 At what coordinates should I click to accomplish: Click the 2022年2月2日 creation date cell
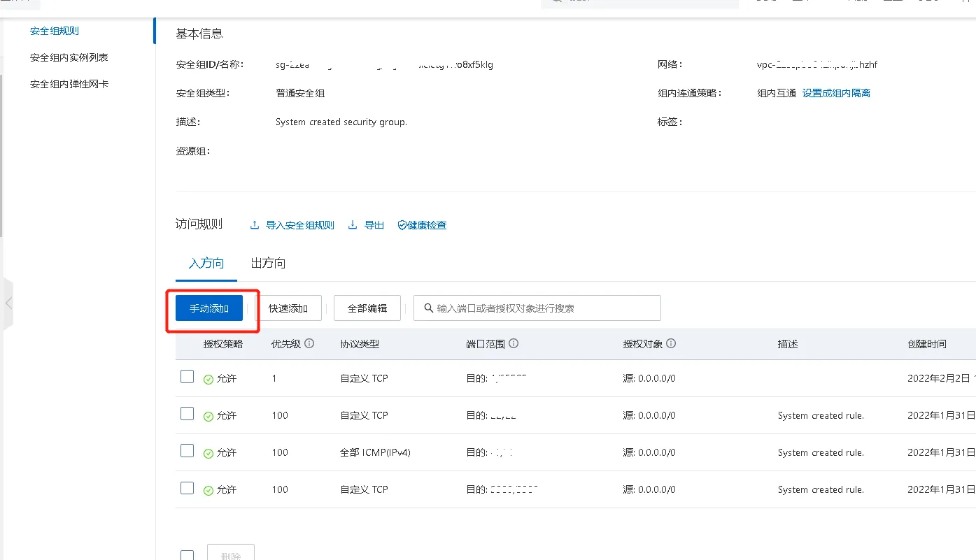coord(941,378)
